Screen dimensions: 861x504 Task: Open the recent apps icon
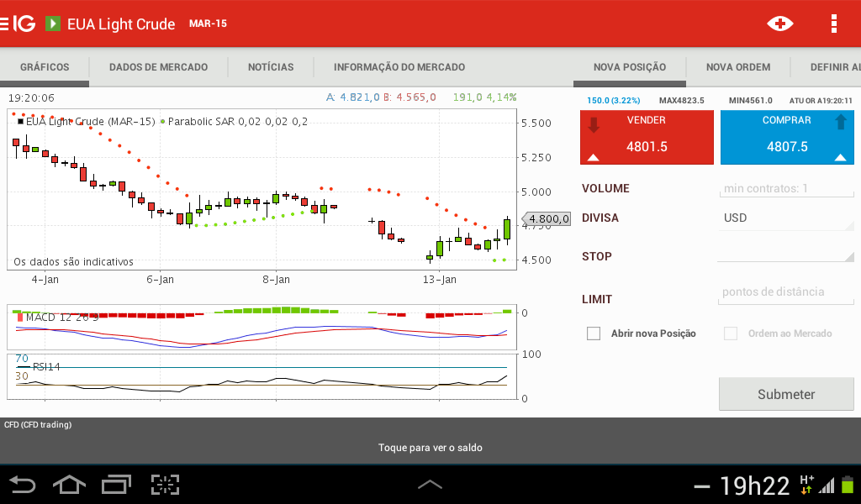(x=117, y=484)
